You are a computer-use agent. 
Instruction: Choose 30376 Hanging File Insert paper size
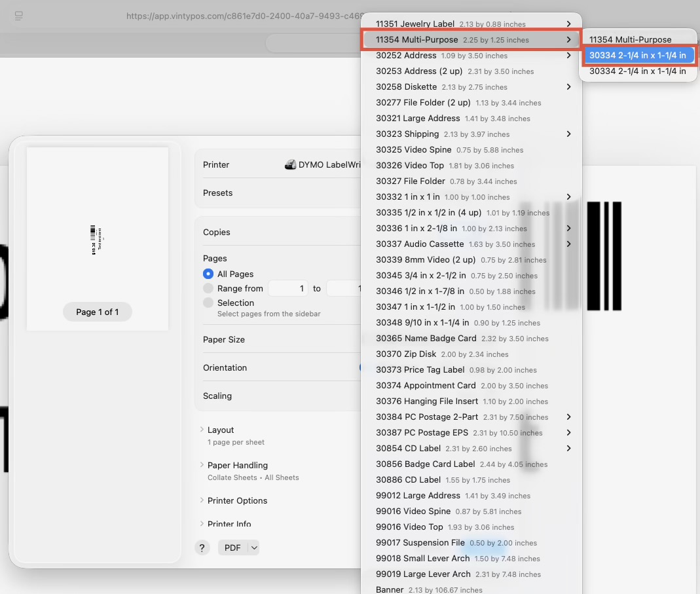pos(471,401)
